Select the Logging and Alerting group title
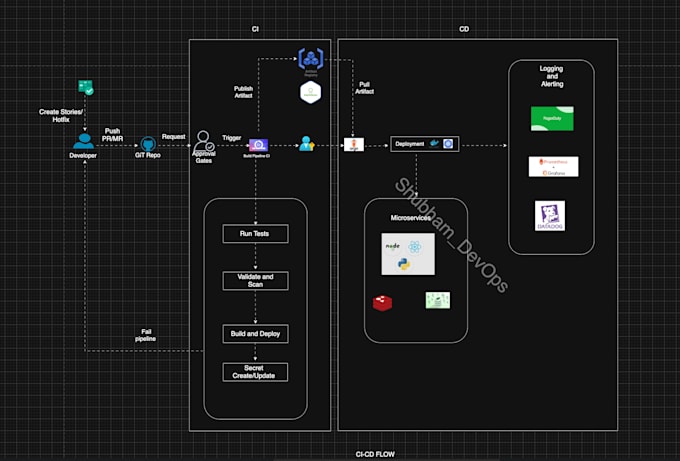This screenshot has width=680, height=461. click(552, 76)
